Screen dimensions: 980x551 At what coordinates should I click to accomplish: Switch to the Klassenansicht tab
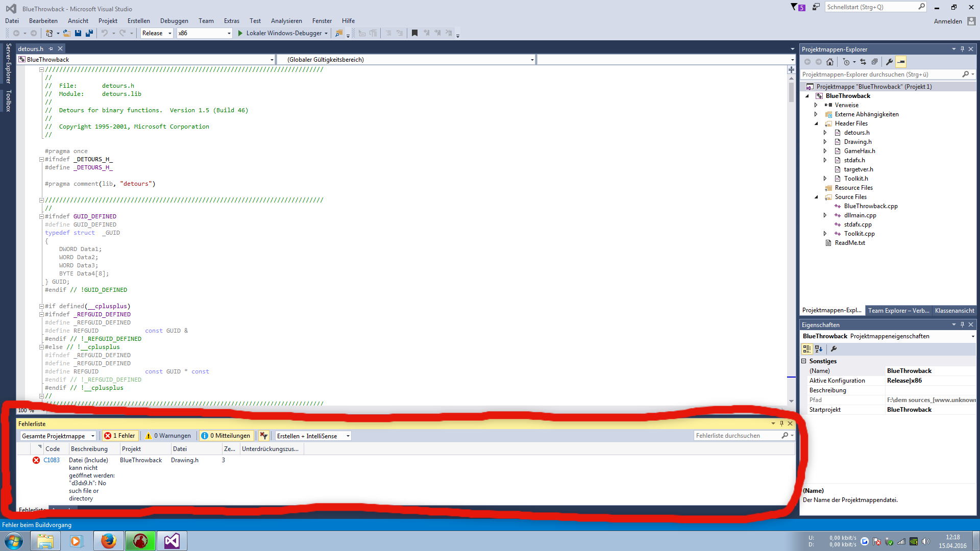pos(954,311)
